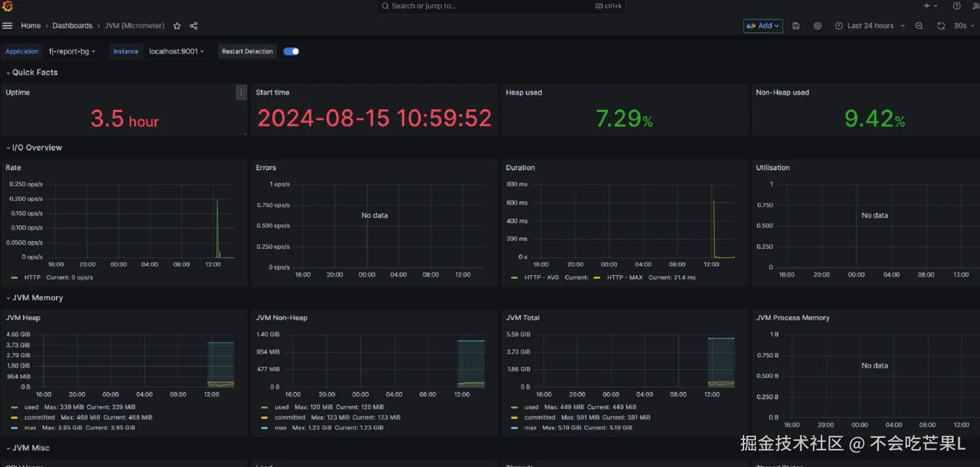Collapse the JVM Memory row
Viewport: 980px width, 467px height.
[x=35, y=297]
